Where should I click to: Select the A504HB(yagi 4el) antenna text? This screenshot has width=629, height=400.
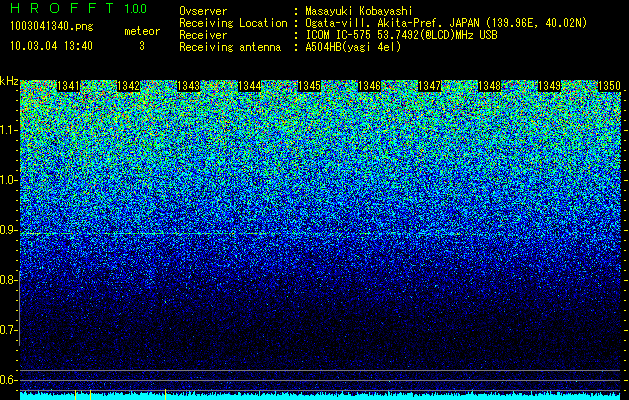(x=353, y=47)
